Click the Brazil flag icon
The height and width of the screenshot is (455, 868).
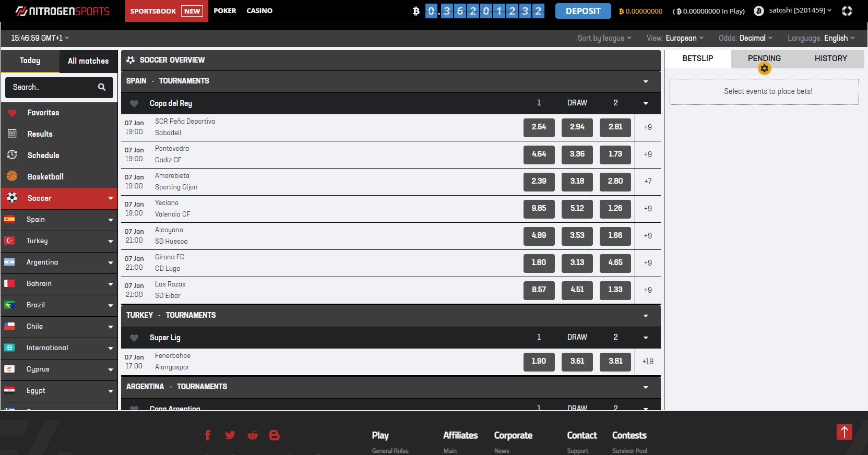(x=9, y=305)
